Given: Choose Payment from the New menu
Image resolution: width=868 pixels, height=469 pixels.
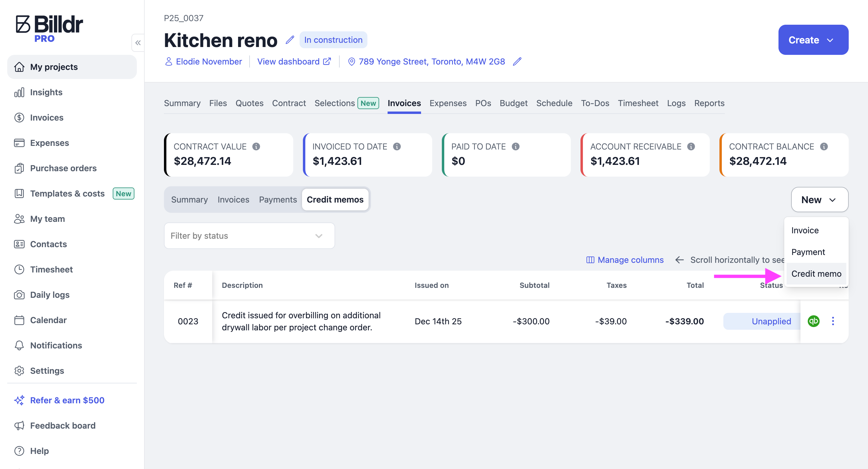Looking at the screenshot, I should pos(816,252).
